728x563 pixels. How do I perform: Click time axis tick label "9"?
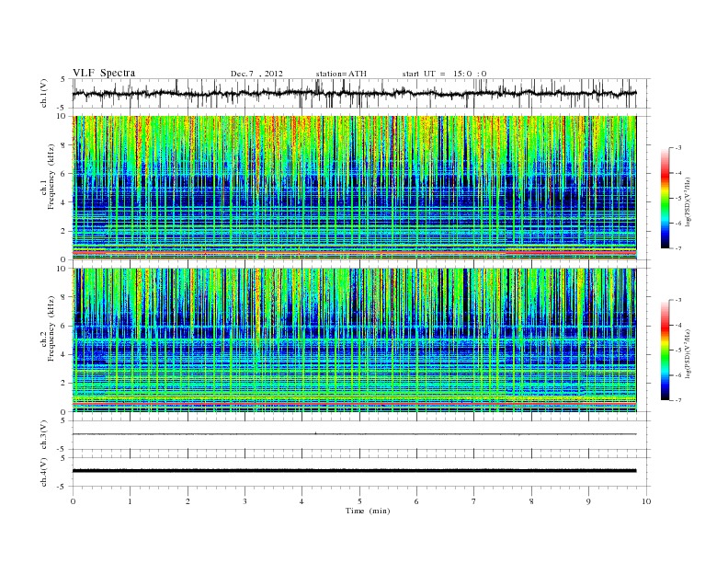pos(588,501)
